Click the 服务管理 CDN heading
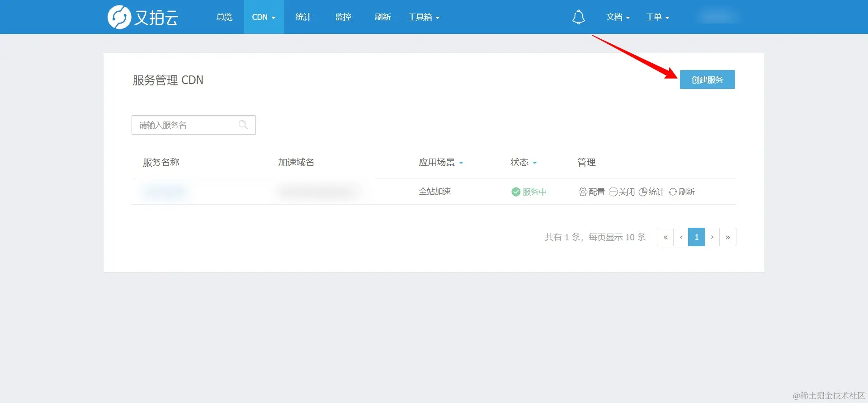This screenshot has height=403, width=868. pyautogui.click(x=168, y=80)
